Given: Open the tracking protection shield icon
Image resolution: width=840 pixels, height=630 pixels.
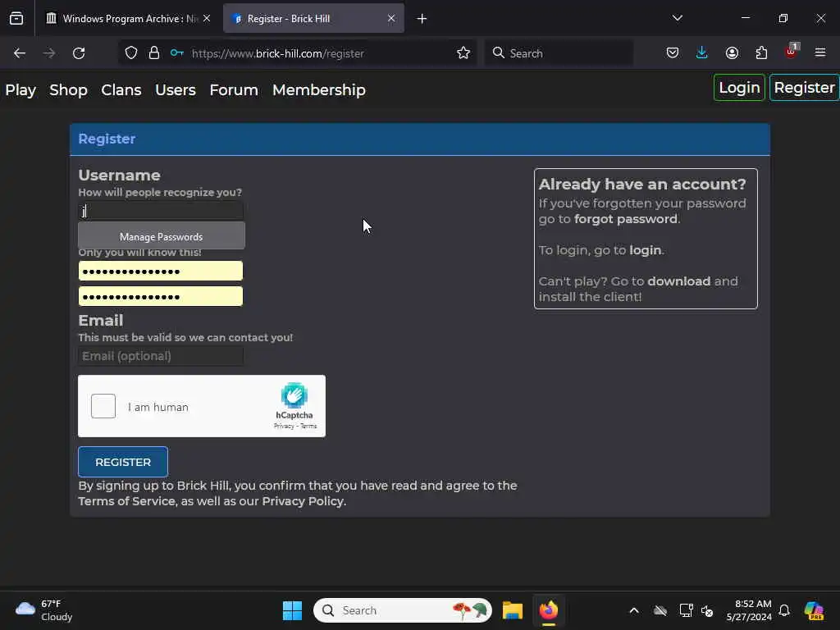Looking at the screenshot, I should 131,53.
